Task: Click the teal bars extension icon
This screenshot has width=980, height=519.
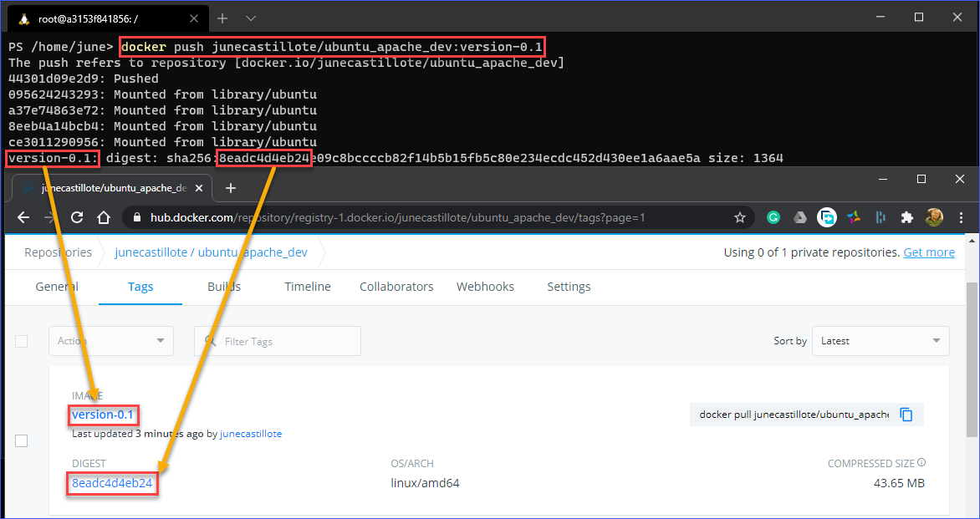Action: point(880,217)
